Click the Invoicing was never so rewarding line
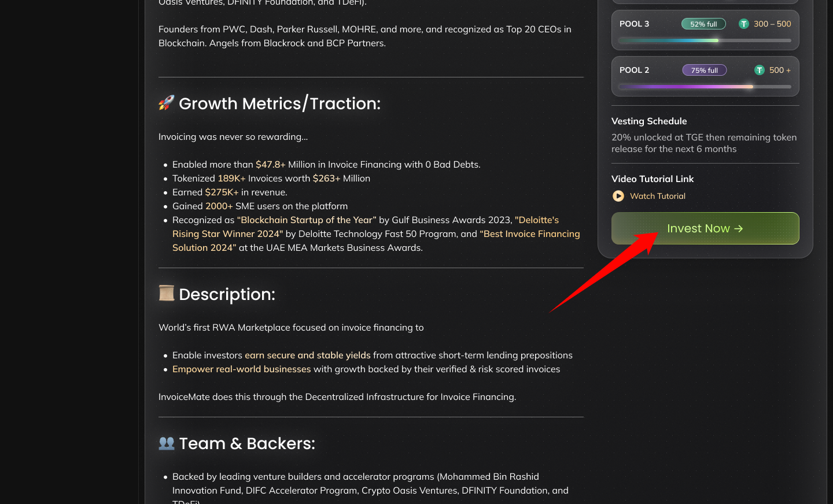Image resolution: width=833 pixels, height=504 pixels. [233, 136]
